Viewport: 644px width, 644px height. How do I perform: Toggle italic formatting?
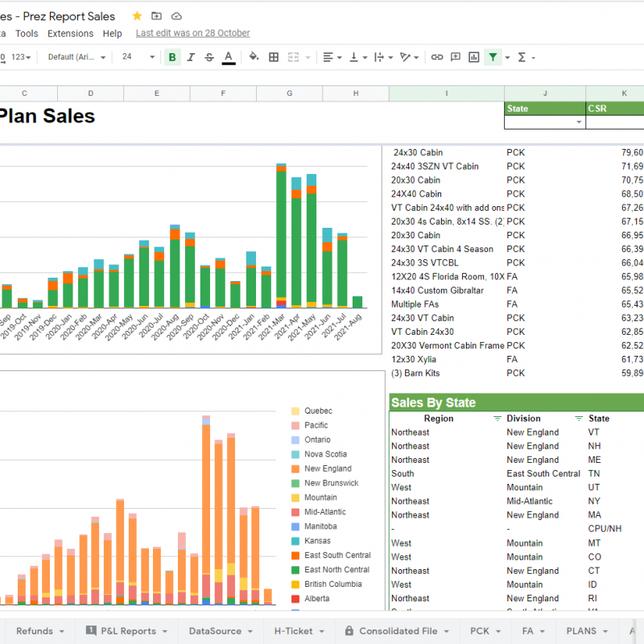click(x=191, y=57)
